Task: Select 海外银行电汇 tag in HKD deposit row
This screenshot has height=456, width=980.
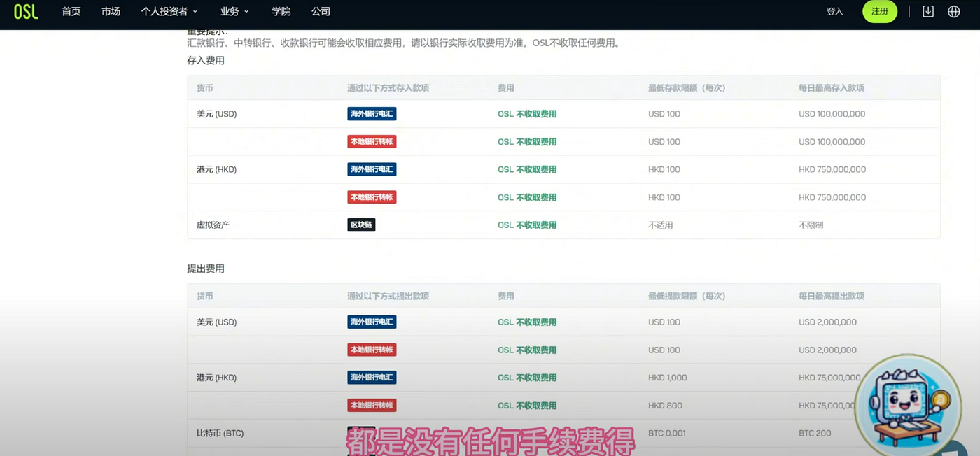Action: tap(372, 169)
